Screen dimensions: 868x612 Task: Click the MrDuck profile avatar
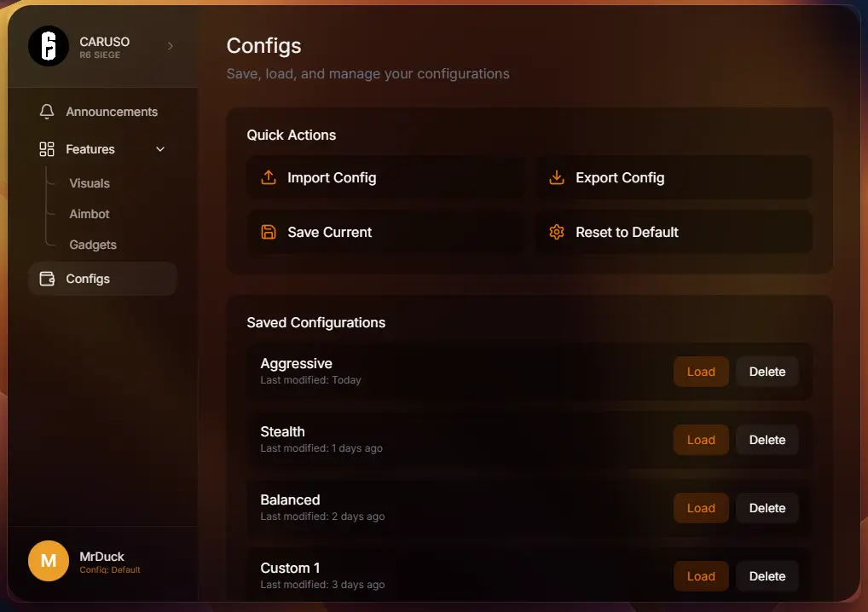[49, 561]
